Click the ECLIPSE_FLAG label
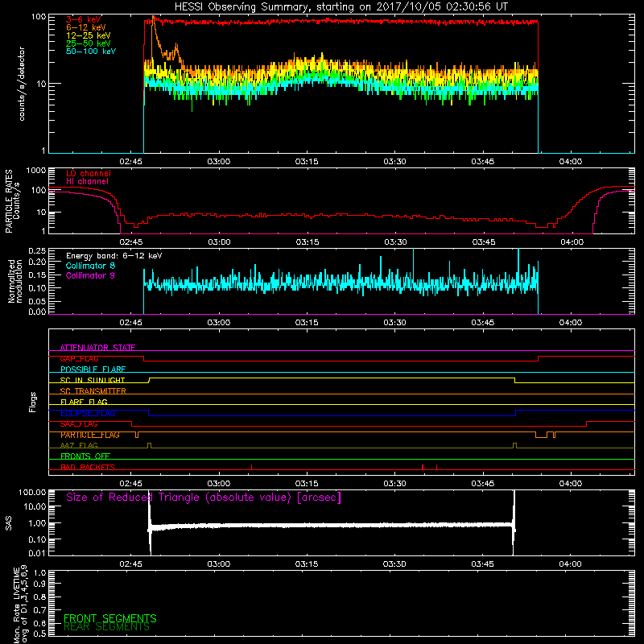 (x=88, y=413)
